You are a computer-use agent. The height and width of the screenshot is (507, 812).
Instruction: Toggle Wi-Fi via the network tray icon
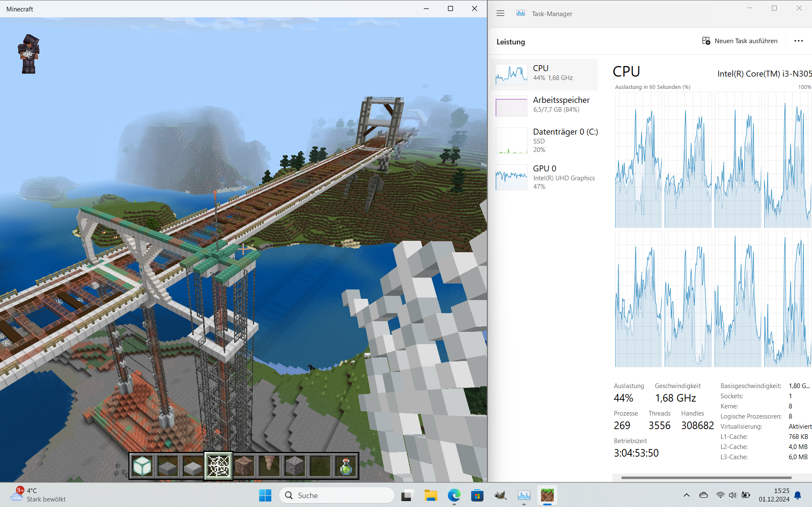(x=720, y=495)
